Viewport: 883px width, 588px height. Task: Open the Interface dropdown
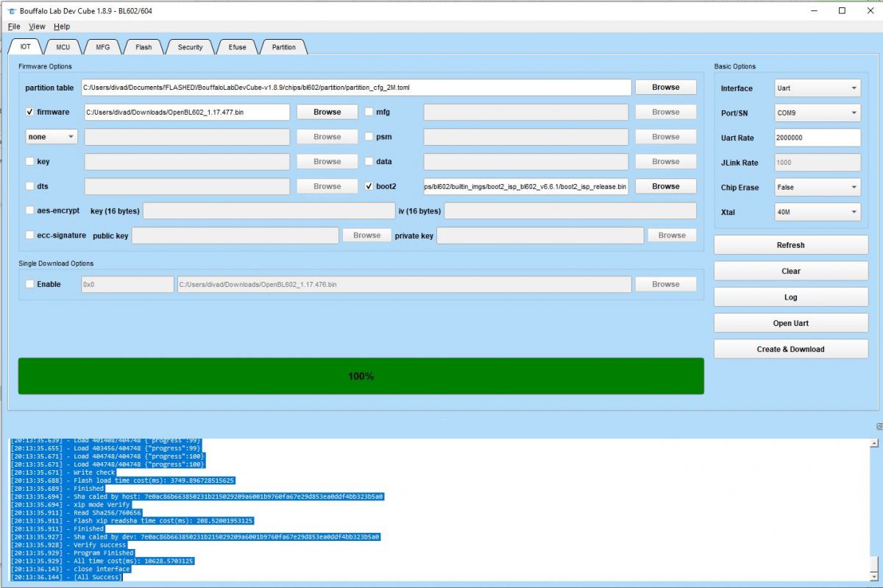coord(818,88)
